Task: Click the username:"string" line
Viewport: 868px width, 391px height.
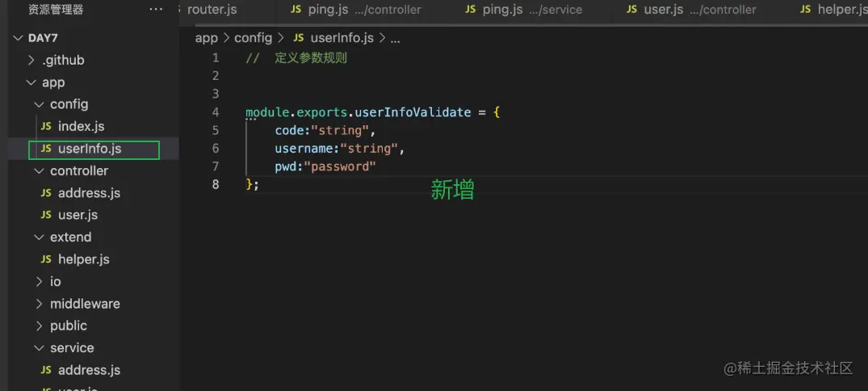Action: pyautogui.click(x=340, y=149)
